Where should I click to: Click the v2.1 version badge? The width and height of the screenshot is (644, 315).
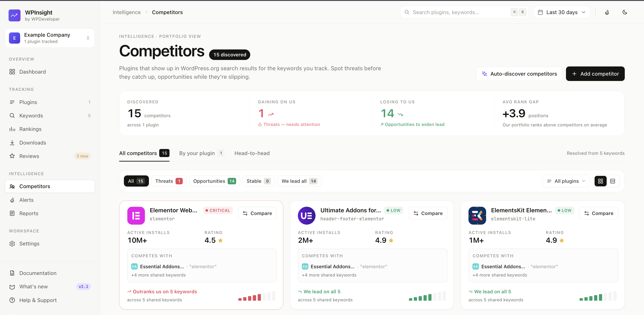[83, 287]
